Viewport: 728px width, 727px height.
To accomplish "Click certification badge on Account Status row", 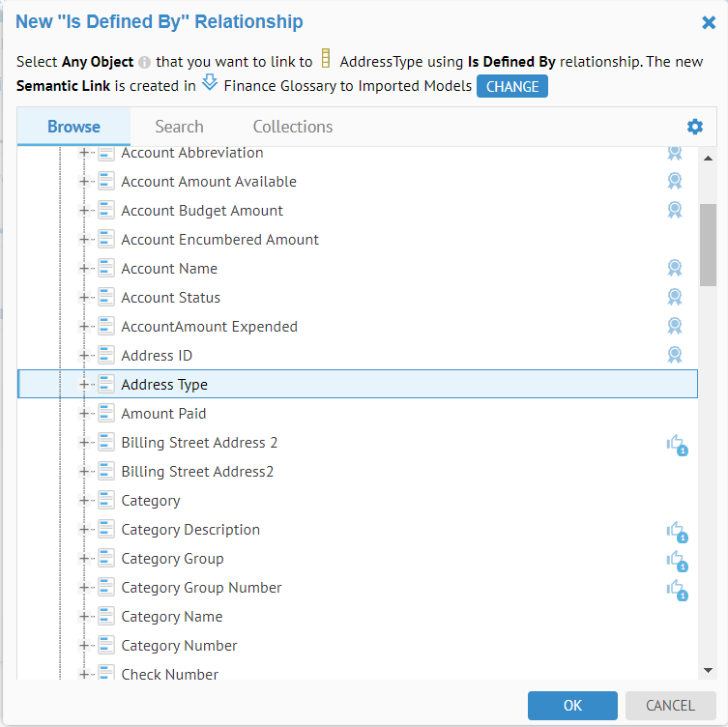I will (675, 298).
